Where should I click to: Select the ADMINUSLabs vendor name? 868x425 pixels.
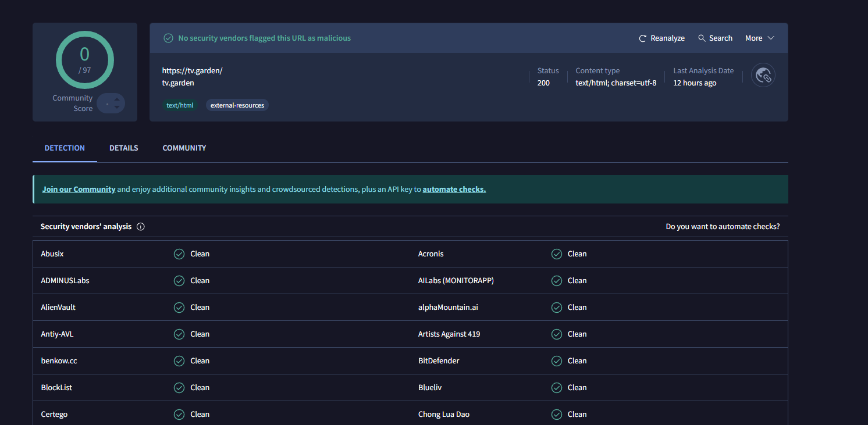65,281
